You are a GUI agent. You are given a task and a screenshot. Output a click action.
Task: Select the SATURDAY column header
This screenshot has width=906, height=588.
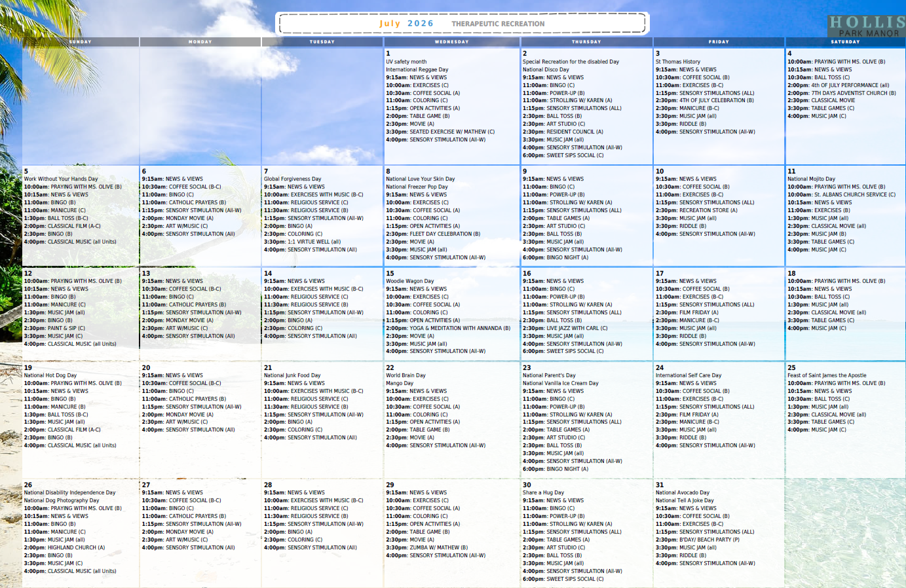[x=845, y=42]
